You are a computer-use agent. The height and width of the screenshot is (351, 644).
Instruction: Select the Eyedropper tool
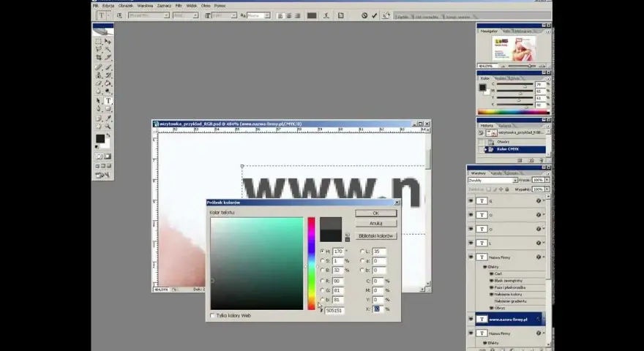[x=108, y=118]
